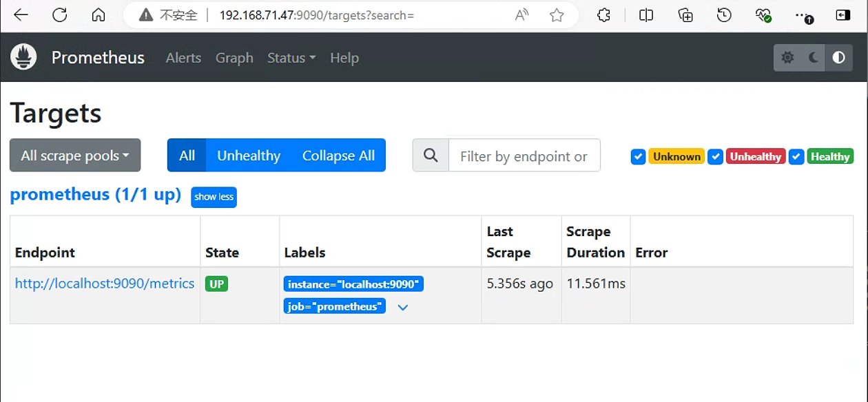Viewport: 868px width, 402px height.
Task: Focus the Filter by endpoint field
Action: pos(524,156)
